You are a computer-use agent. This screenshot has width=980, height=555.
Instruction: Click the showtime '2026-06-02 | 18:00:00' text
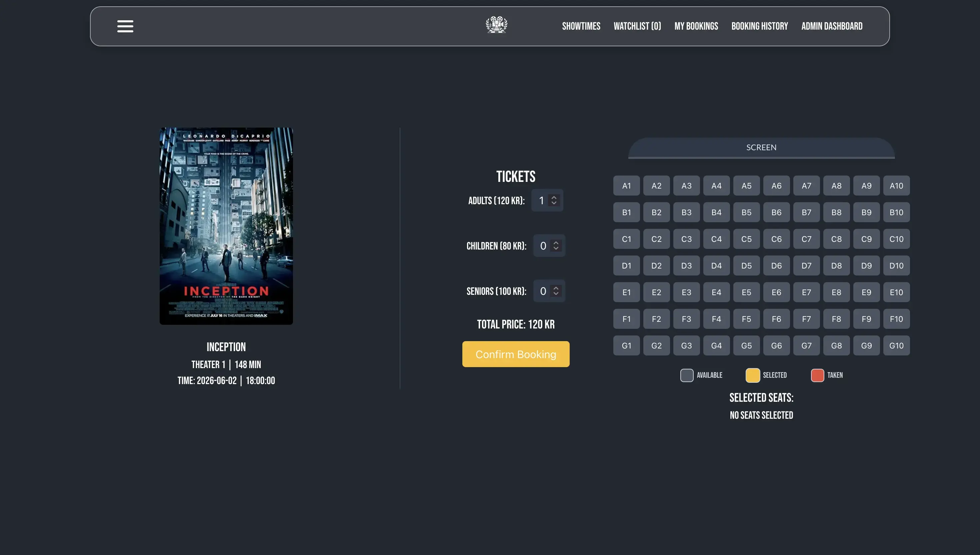coord(236,381)
